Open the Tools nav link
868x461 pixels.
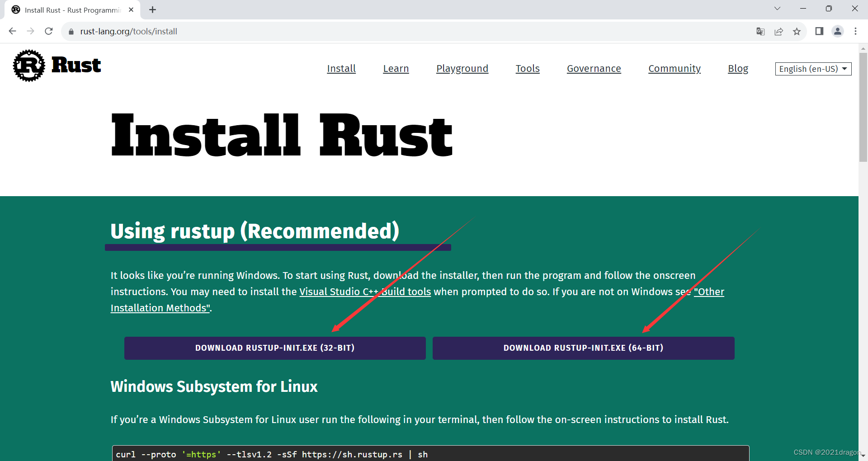[x=528, y=69]
